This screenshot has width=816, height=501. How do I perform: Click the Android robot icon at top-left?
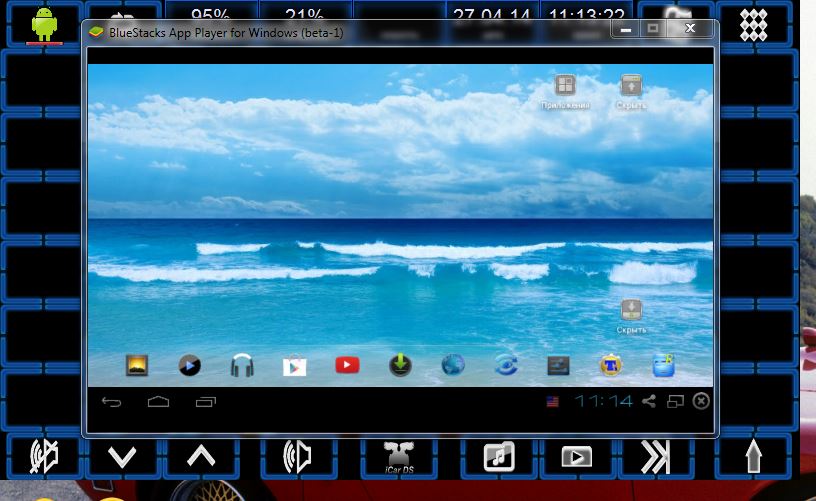click(x=43, y=23)
